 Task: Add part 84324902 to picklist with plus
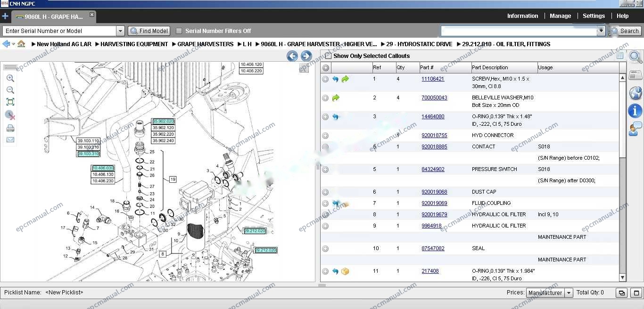(x=325, y=170)
